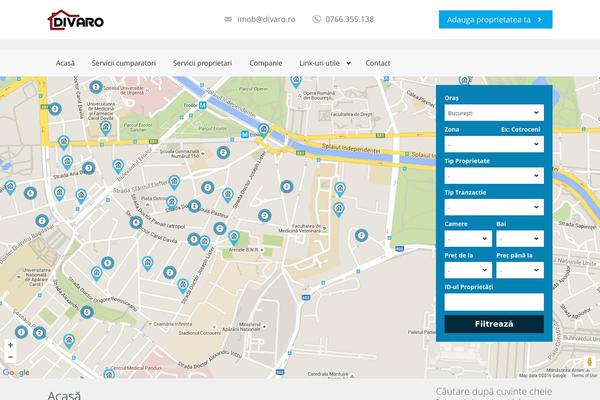Click the Filtrează button
The height and width of the screenshot is (400, 600).
494,324
